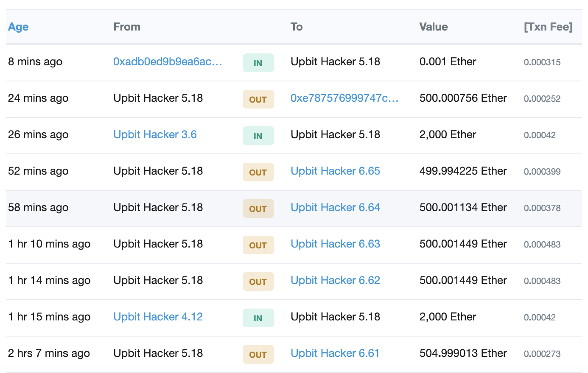Click IN badge on Upbit Hacker 4.12 row
588x373 pixels.
click(258, 318)
